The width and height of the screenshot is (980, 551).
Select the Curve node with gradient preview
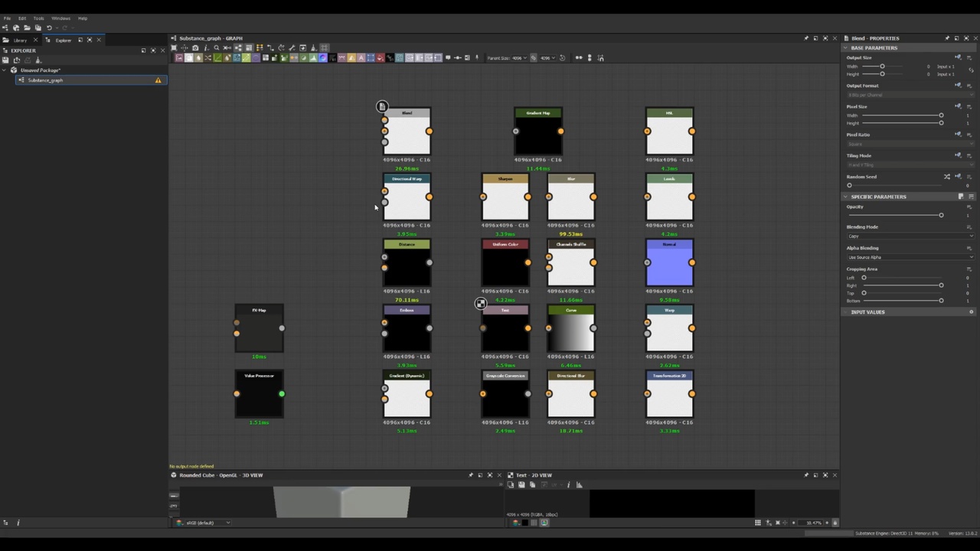pyautogui.click(x=571, y=329)
